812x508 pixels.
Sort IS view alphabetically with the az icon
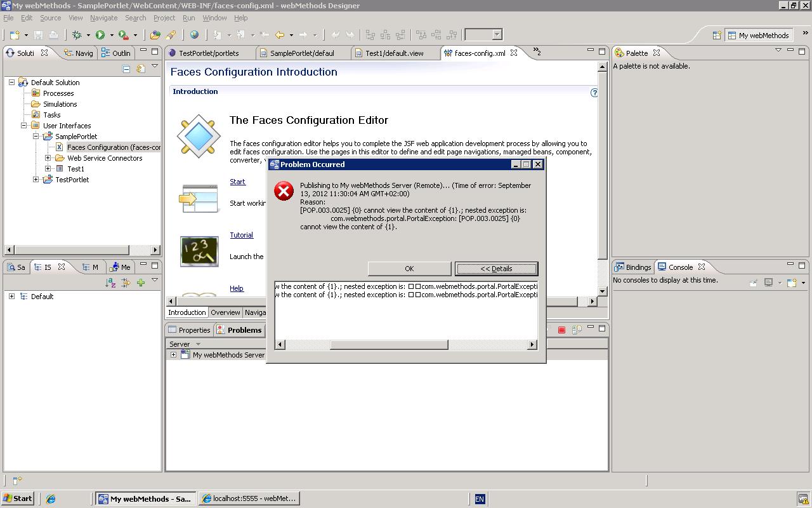click(x=110, y=283)
